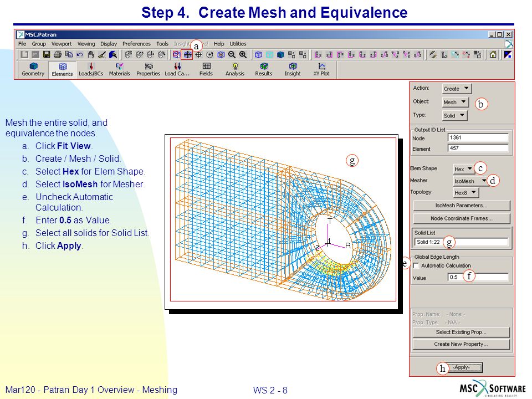Open the Viewing menu
The height and width of the screenshot is (399, 532).
pos(86,44)
